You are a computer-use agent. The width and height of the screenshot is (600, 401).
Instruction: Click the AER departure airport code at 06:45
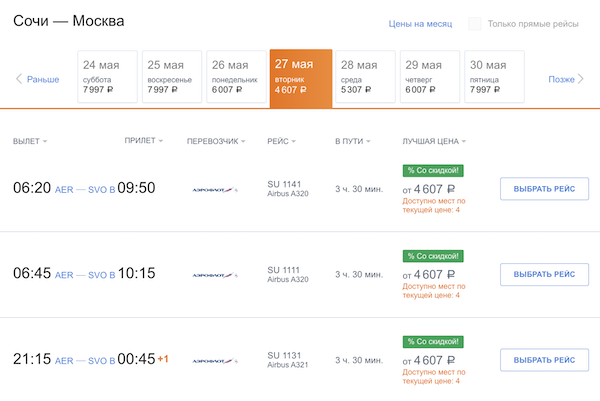(64, 274)
